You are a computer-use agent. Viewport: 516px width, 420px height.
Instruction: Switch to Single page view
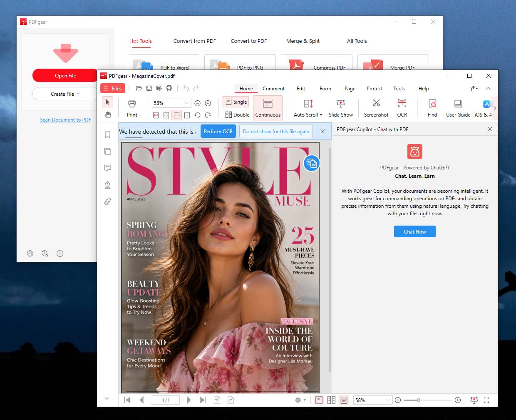[x=236, y=102]
